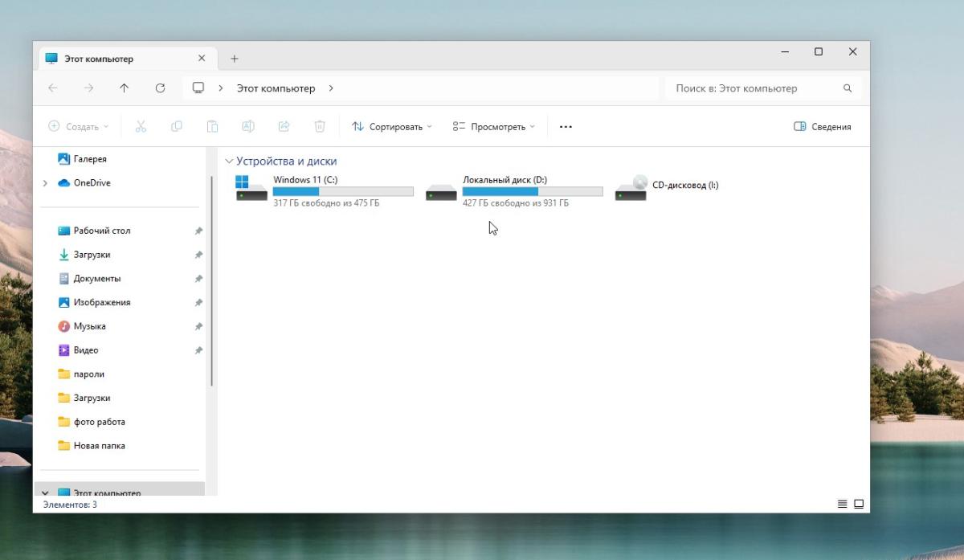Click the D: drive usage bar

click(533, 192)
